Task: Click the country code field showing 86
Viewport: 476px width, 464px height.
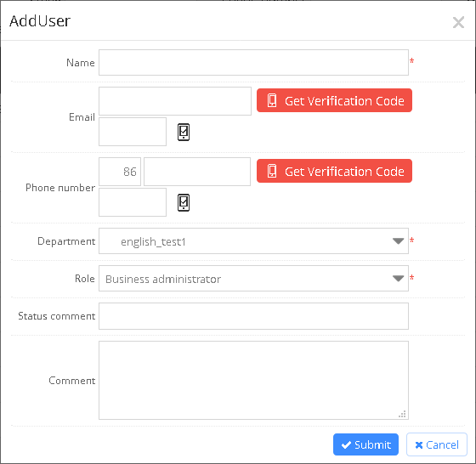Action: pyautogui.click(x=120, y=172)
